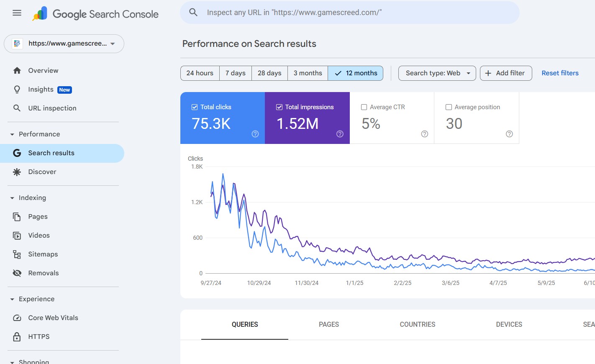Open the Pages indexing icon

coord(17,216)
